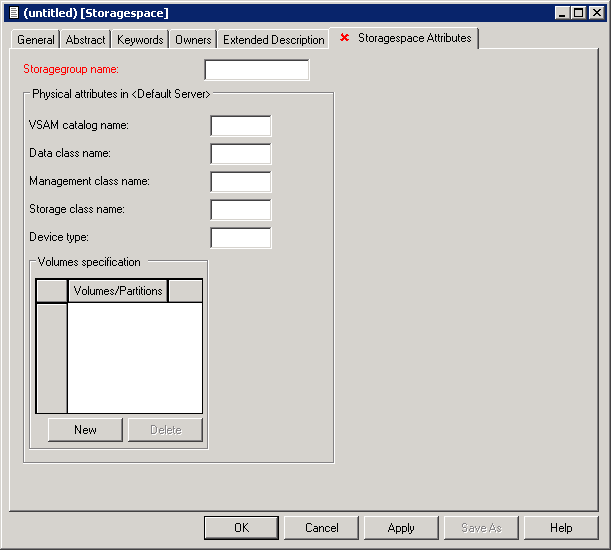The height and width of the screenshot is (550, 611).
Task: Click the Storage class name field
Action: click(x=241, y=210)
